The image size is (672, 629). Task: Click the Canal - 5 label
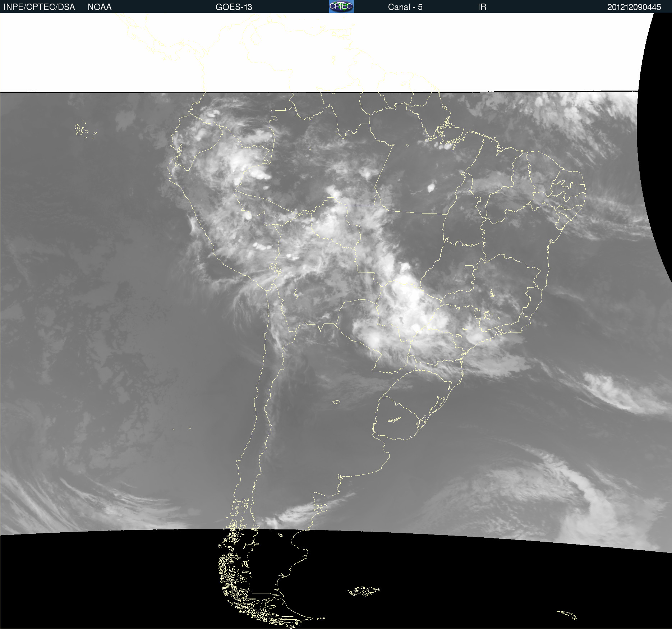click(x=405, y=7)
